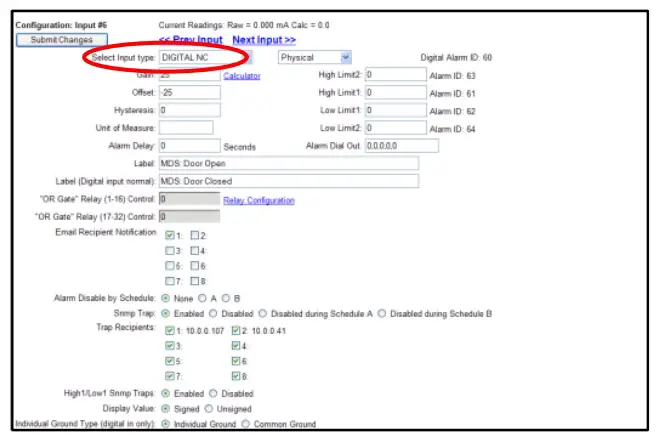Uncheck Trap Recipient 7

169,376
